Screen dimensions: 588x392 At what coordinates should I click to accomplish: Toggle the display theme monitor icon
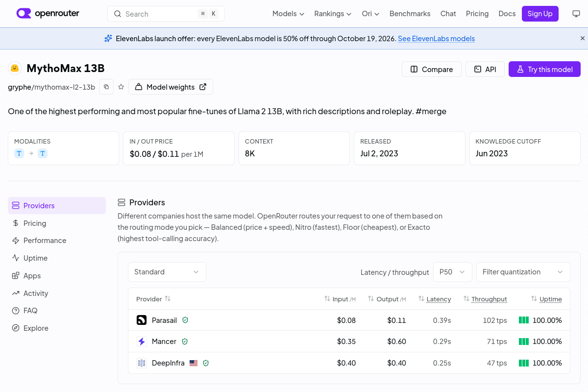click(x=576, y=14)
